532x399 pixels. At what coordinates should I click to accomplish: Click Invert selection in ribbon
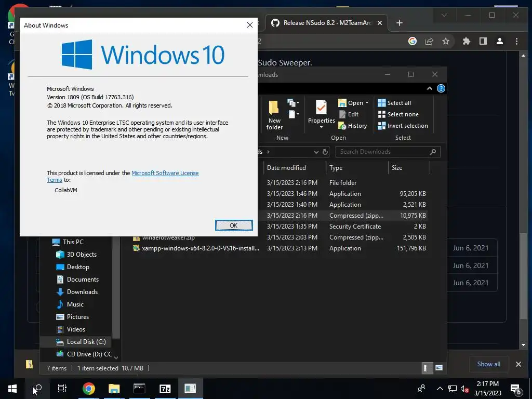click(x=403, y=126)
